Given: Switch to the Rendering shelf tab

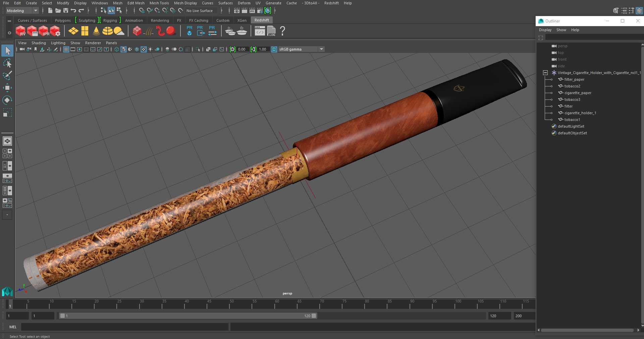Looking at the screenshot, I should (160, 20).
